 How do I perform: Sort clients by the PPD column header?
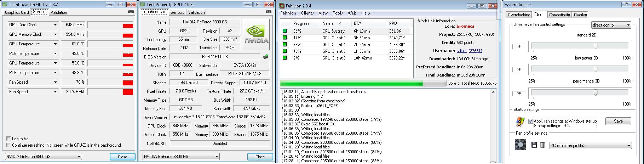tap(398, 23)
